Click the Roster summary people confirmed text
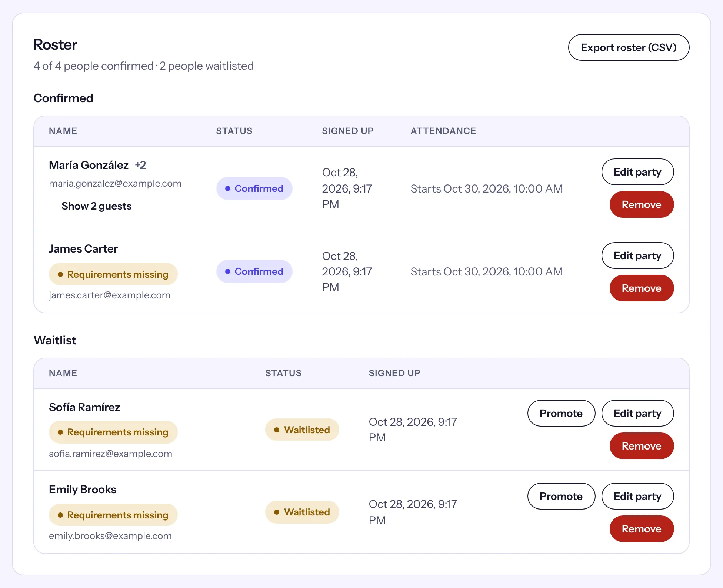This screenshot has height=588, width=723. tap(93, 66)
